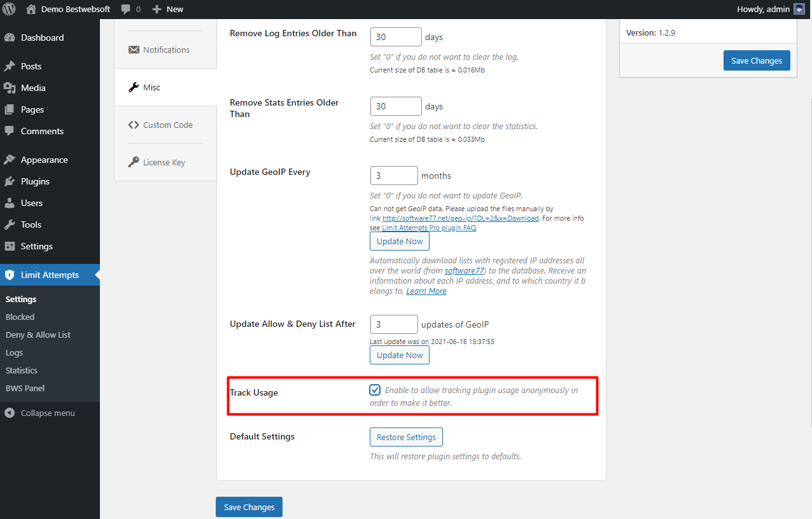The image size is (812, 519).
Task: Click the Users person icon
Action: [x=10, y=203]
